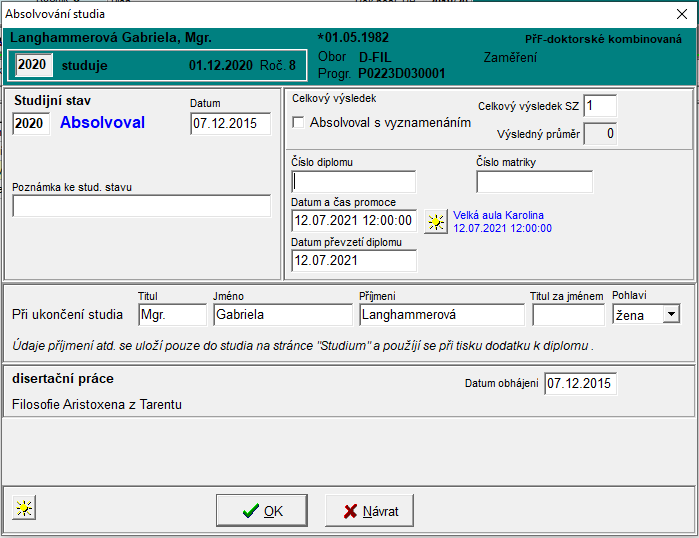Close the Absolvování studia dialog window
699x538 pixels.
681,14
